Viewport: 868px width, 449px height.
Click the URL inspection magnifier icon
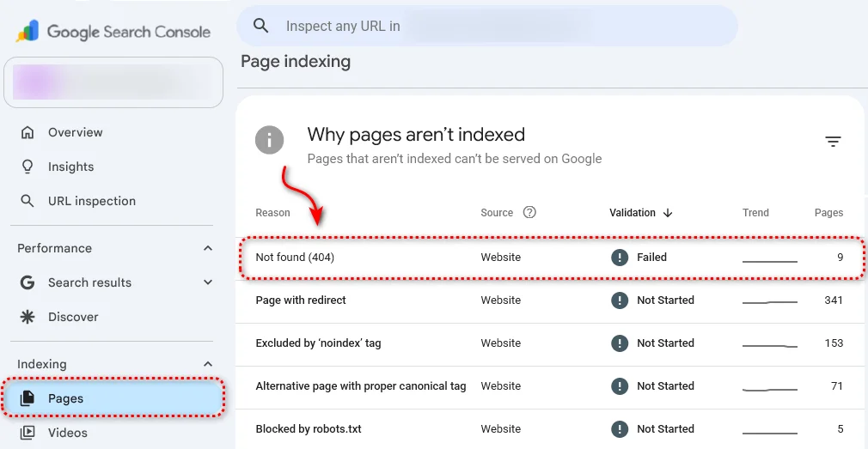28,201
